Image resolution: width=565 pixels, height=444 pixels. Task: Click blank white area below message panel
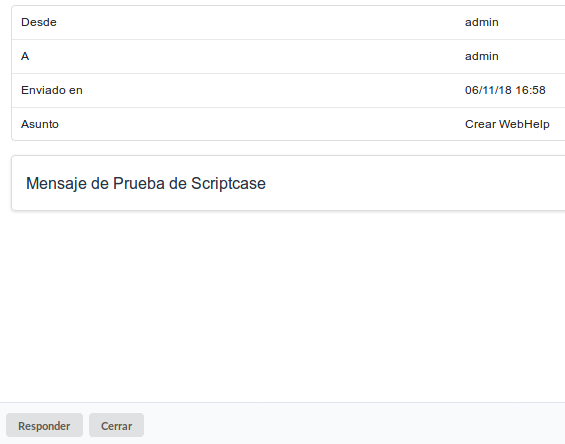[282, 306]
